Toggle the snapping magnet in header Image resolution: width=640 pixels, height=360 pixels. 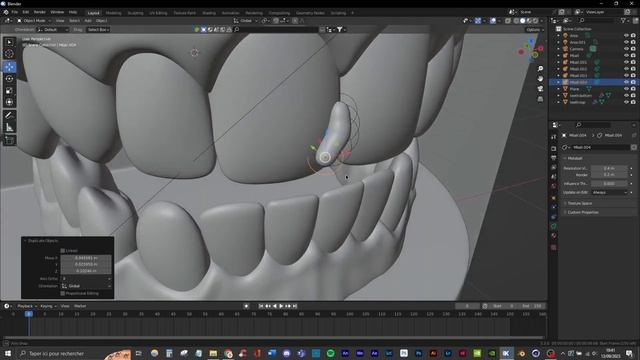[276, 20]
